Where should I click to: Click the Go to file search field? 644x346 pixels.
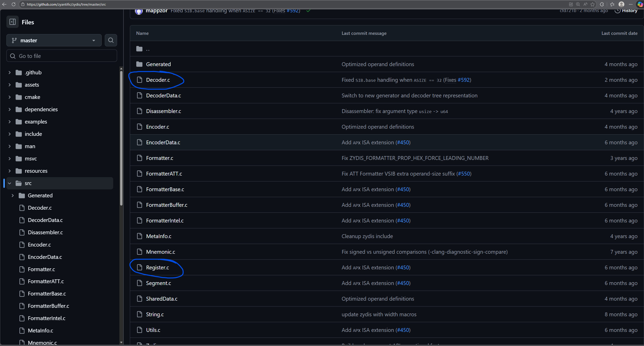61,56
